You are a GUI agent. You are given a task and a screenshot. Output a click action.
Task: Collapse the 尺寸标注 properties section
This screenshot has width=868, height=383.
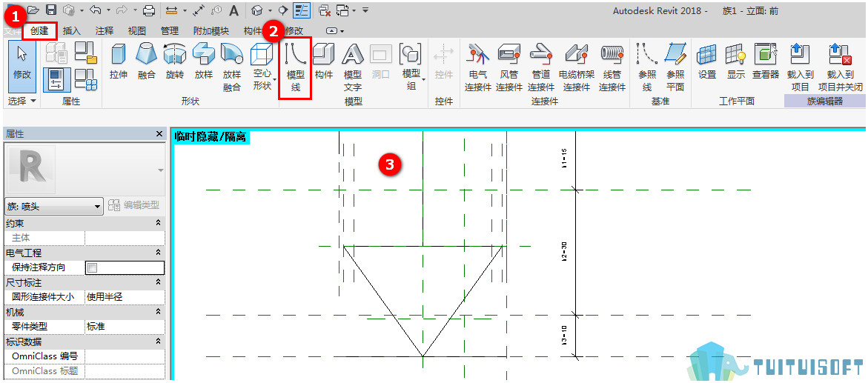tap(158, 282)
